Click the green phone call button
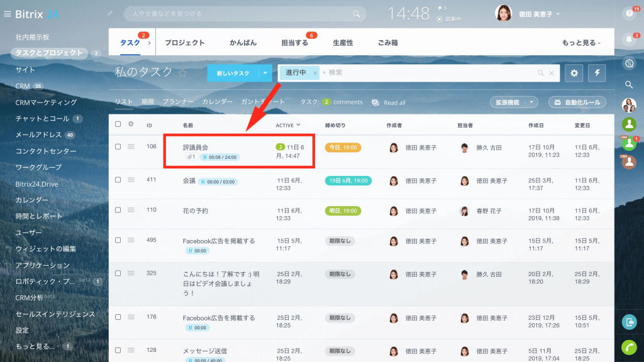644x362 pixels. tap(628, 347)
